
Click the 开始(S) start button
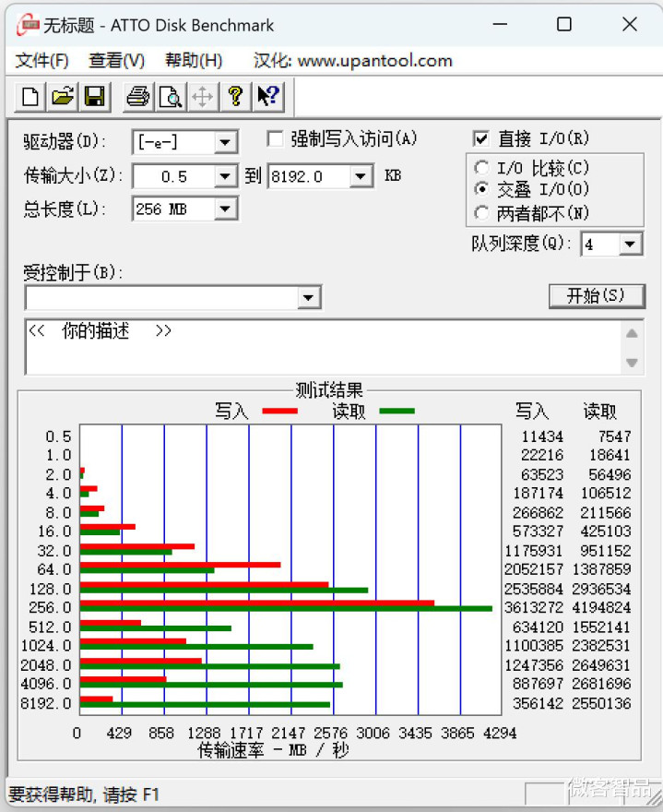tap(597, 295)
